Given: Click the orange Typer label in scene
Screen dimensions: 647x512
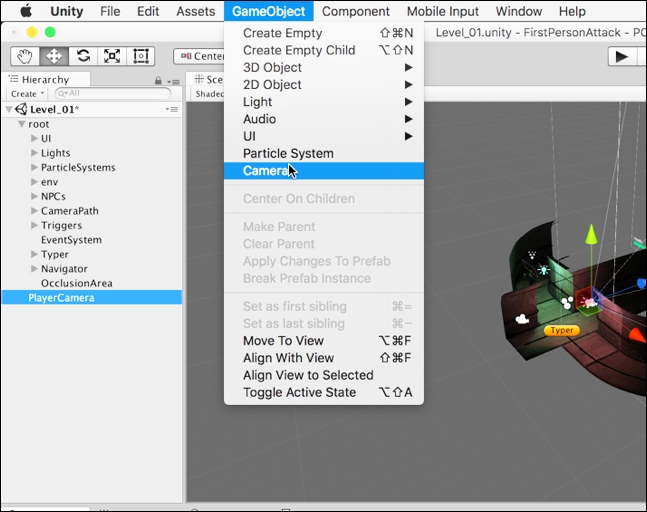Looking at the screenshot, I should click(562, 330).
